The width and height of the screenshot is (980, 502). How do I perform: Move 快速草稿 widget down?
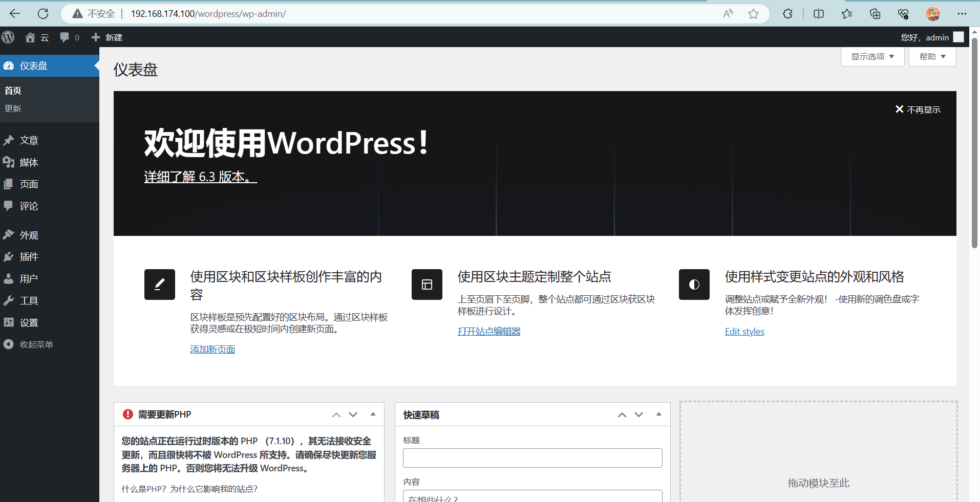pos(638,414)
